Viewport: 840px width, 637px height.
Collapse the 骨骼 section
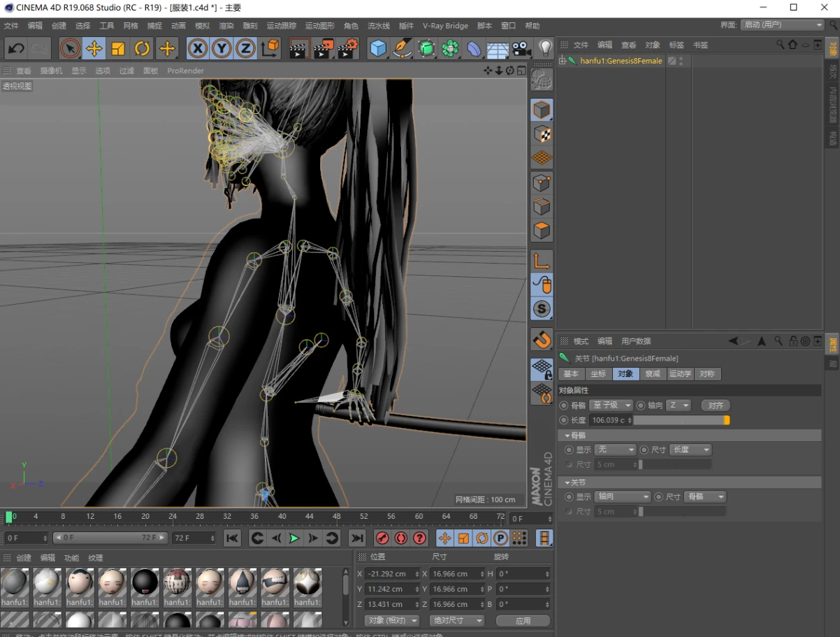point(567,436)
